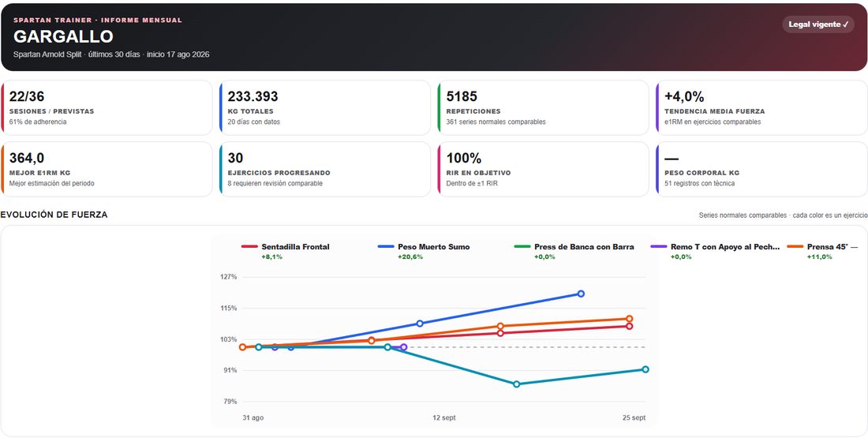Click the Legal vigente badge
The image size is (868, 438).
point(817,24)
